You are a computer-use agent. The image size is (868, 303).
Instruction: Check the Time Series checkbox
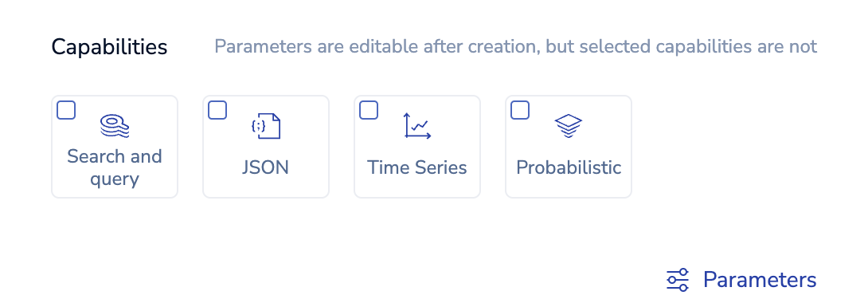(369, 110)
